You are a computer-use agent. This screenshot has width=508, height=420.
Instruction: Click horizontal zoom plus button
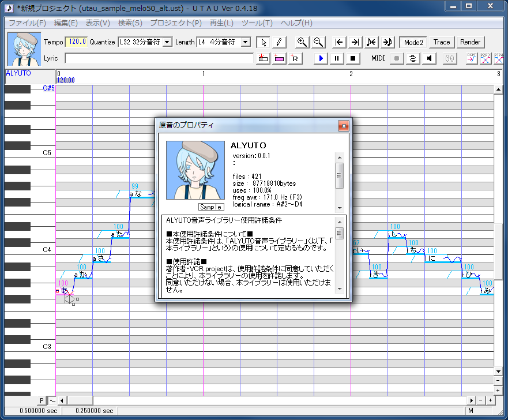click(490, 400)
